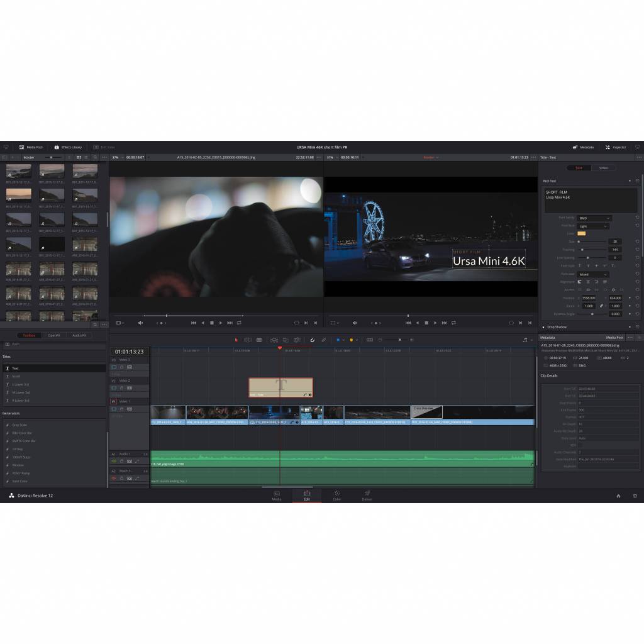
Task: Switch Inspector to Video tab
Action: point(603,168)
